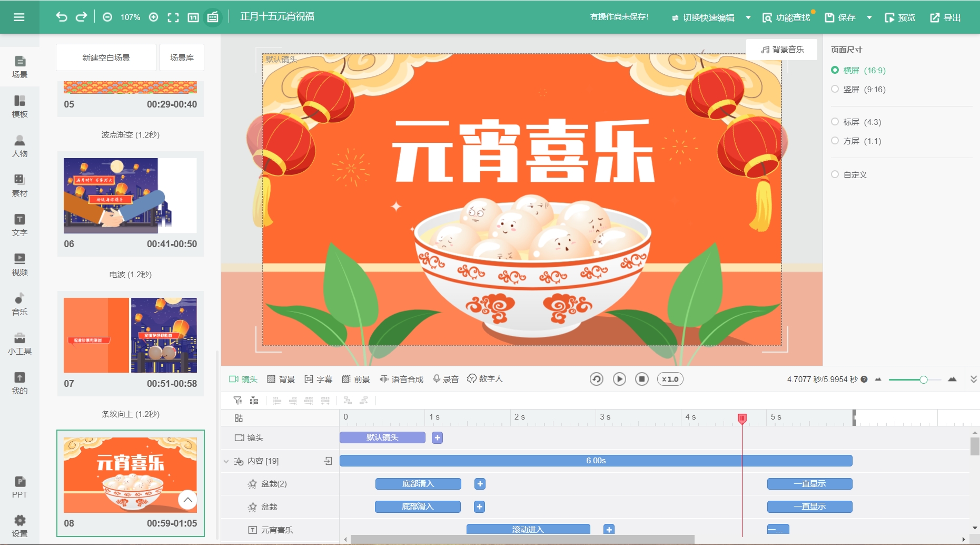Click 预览 to preview video
Screen dimensions: 980x545
(900, 17)
